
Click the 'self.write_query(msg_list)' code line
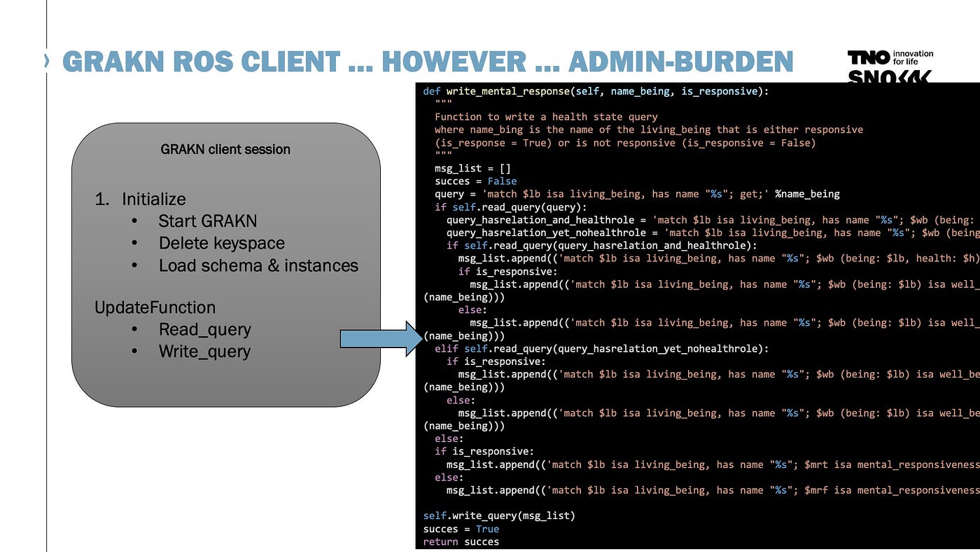click(x=498, y=516)
